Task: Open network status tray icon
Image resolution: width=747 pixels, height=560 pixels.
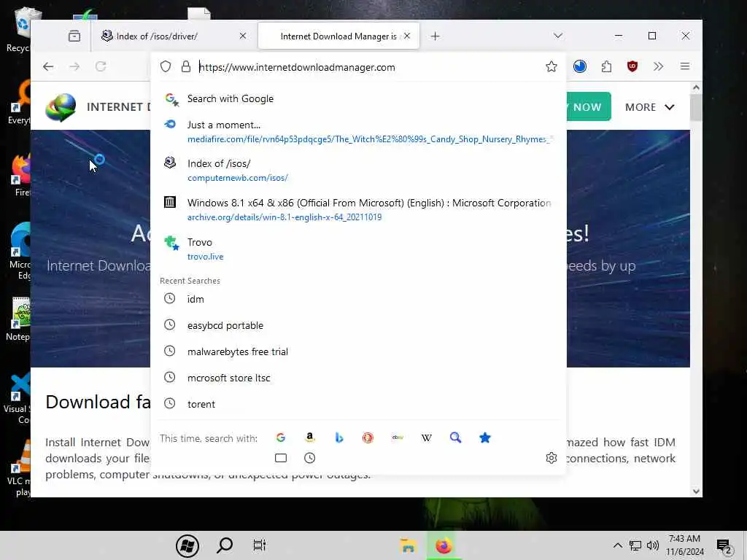Action: [x=635, y=545]
